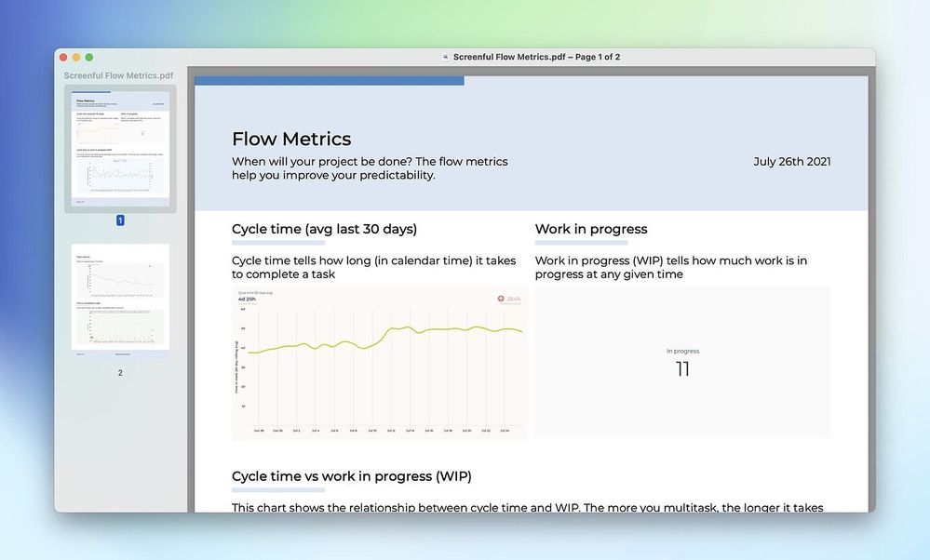Image resolution: width=930 pixels, height=560 pixels.
Task: Click the yellow minimize window button
Action: click(x=76, y=57)
